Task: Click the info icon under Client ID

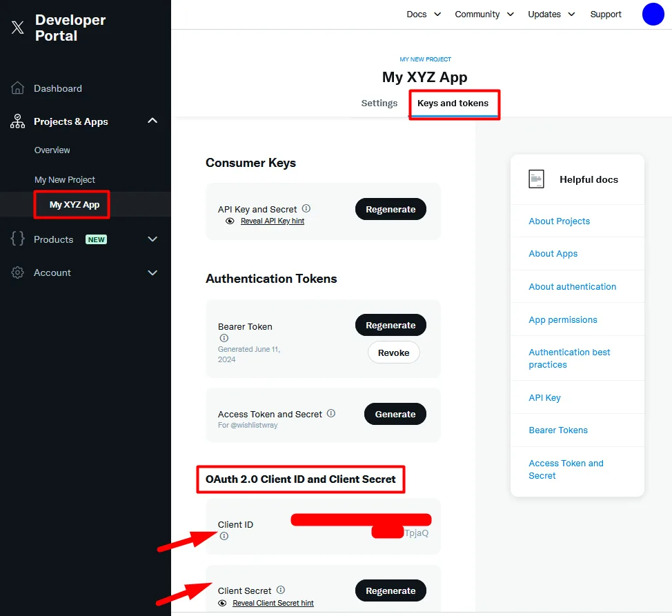Action: tap(224, 536)
